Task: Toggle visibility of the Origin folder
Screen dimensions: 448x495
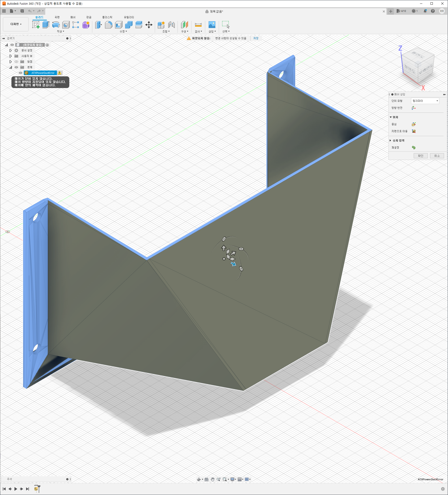Action: (x=16, y=62)
